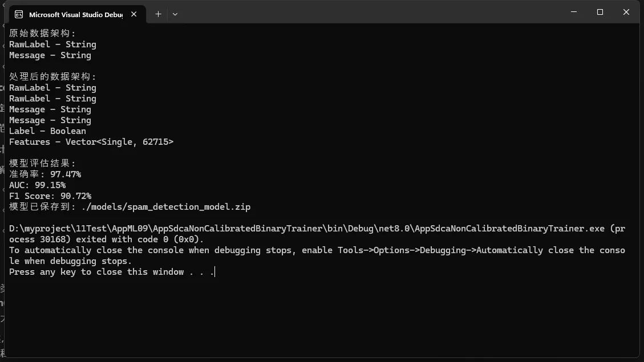Image resolution: width=644 pixels, height=362 pixels.
Task: Click the 原始数据架构 heading line
Action: [x=43, y=34]
